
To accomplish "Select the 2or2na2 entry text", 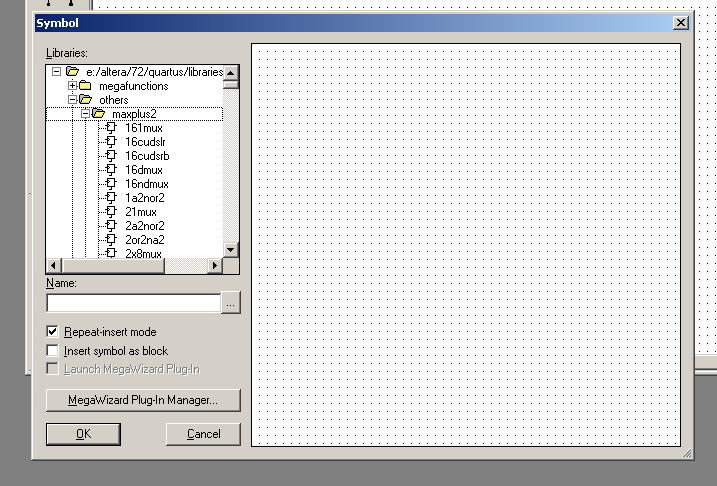I will click(144, 240).
